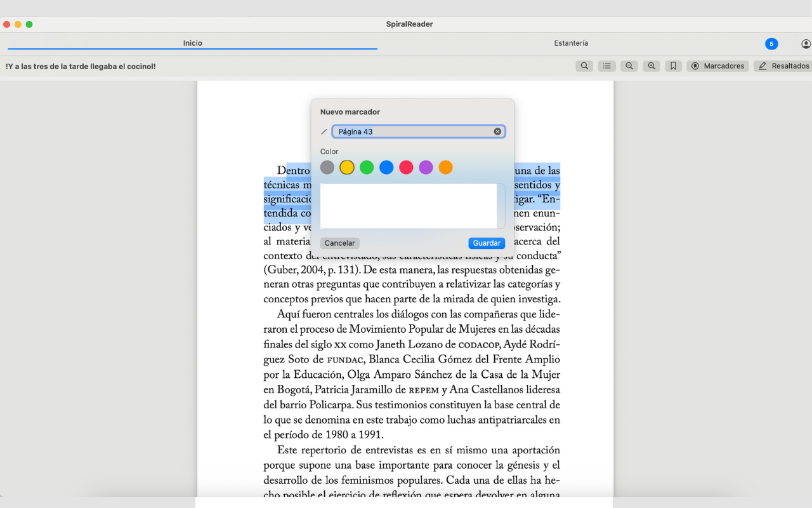Zoom in the page view
812x508 pixels.
coord(652,66)
